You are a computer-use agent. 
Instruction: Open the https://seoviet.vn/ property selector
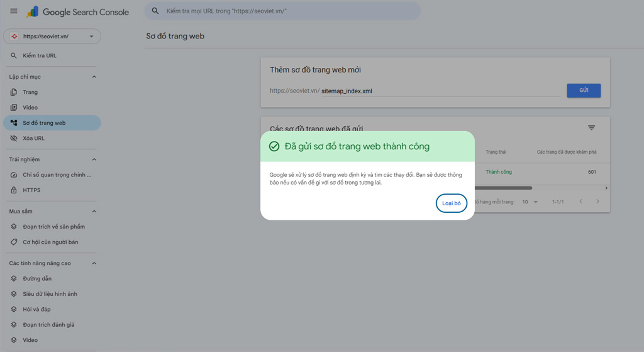point(52,36)
